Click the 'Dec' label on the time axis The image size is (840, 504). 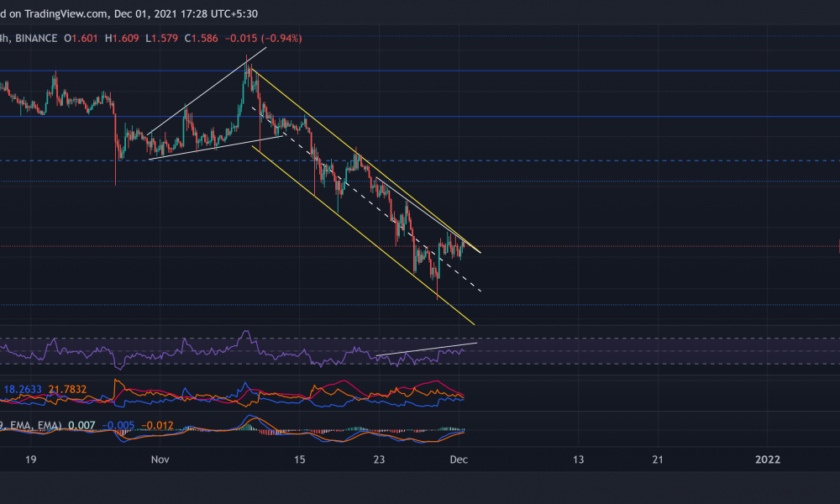459,459
